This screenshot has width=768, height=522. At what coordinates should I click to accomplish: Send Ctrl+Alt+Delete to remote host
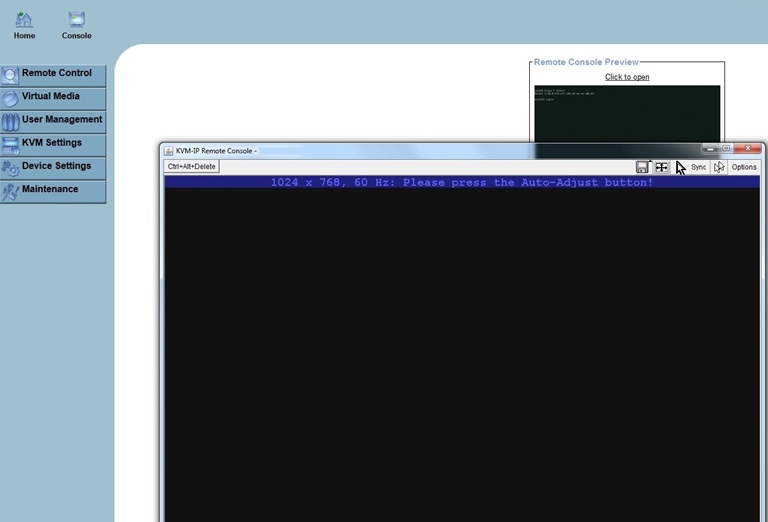click(191, 167)
